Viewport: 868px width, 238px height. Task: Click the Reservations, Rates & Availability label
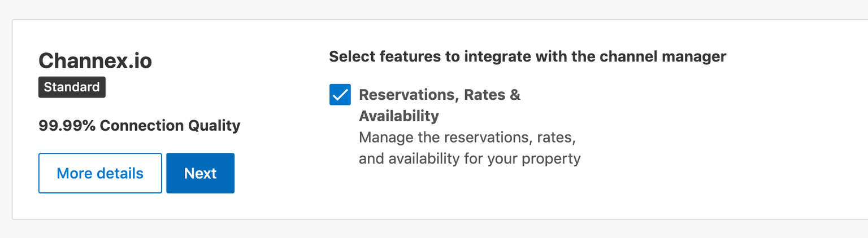click(x=440, y=105)
